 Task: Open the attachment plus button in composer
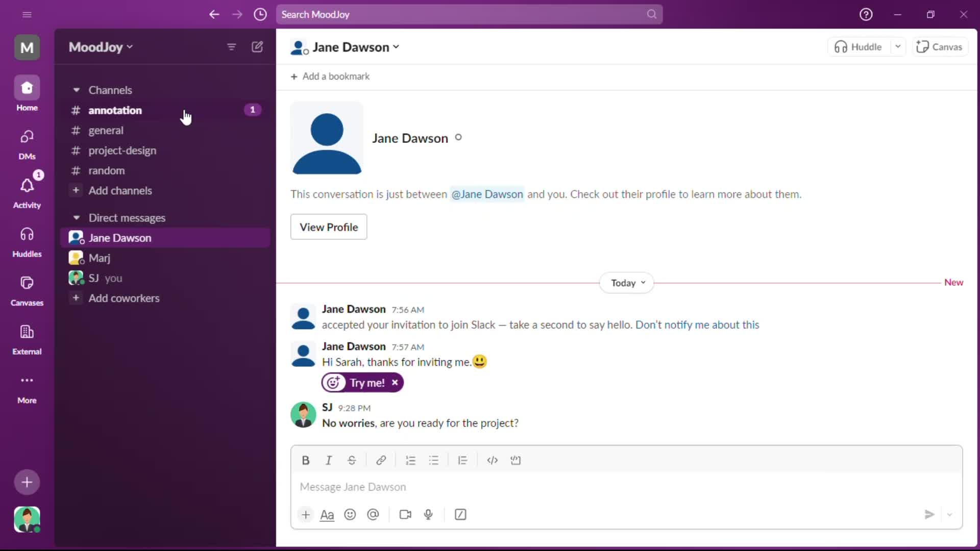click(306, 514)
